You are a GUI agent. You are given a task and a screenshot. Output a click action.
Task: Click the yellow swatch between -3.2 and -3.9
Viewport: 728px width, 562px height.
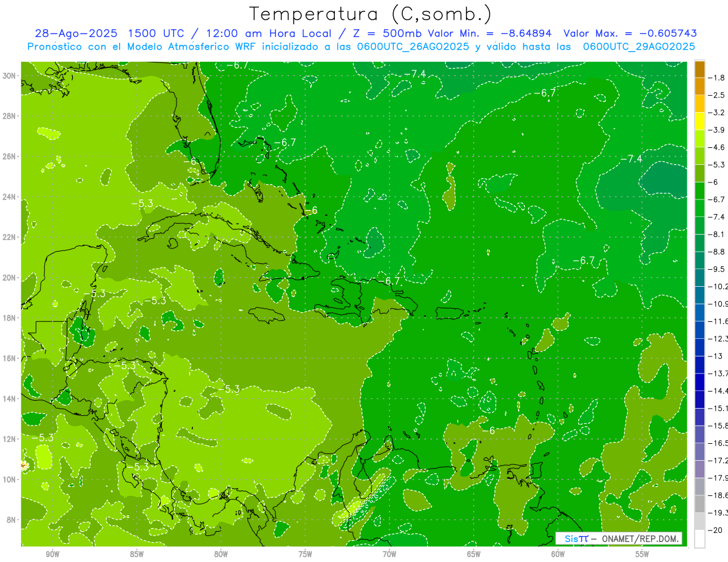point(699,121)
